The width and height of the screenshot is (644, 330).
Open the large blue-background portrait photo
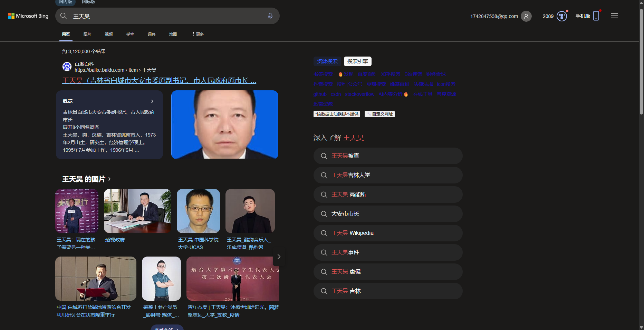point(225,124)
